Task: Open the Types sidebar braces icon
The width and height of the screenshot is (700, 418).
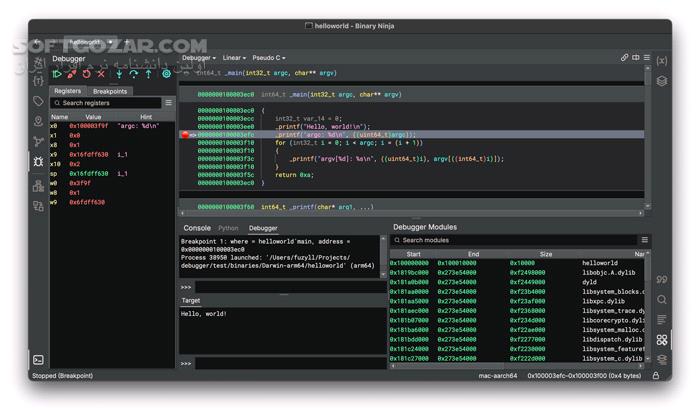Action: pos(38,81)
